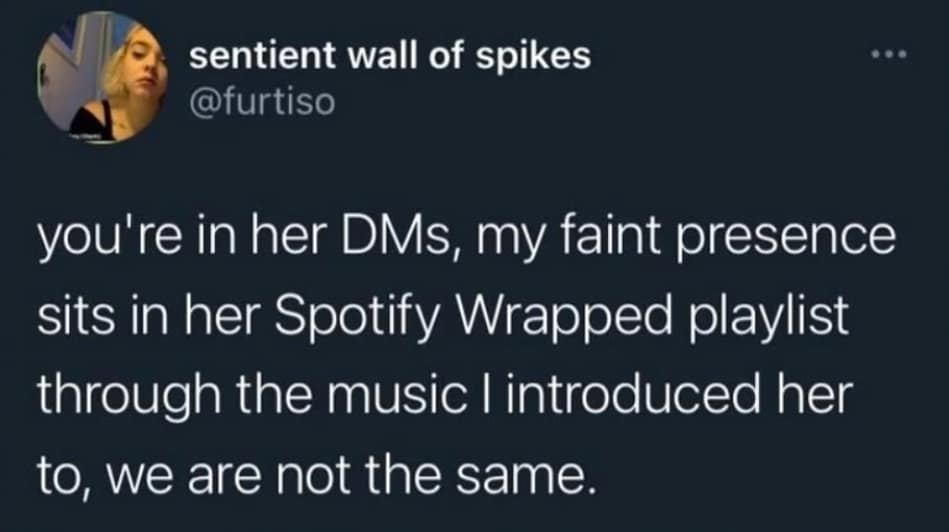Click the profile avatar photo

click(x=102, y=77)
